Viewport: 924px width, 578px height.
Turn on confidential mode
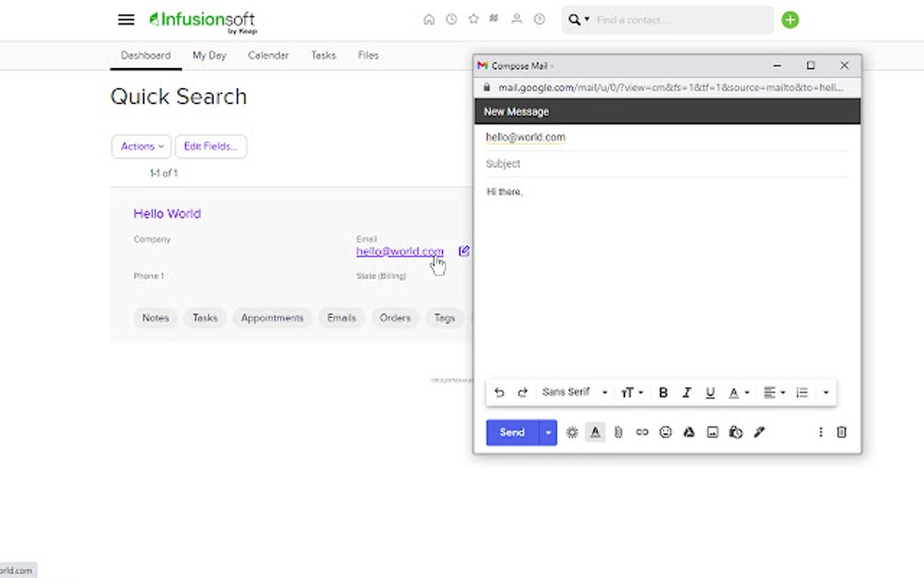(736, 432)
